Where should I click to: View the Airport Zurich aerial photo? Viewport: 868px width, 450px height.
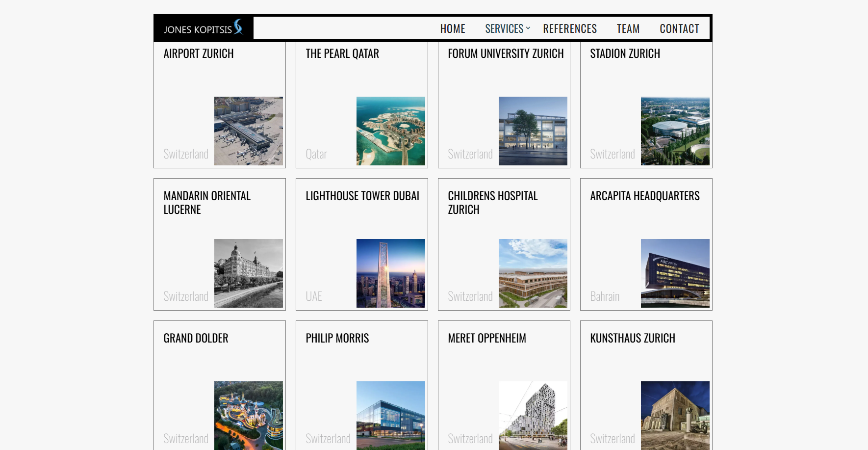pyautogui.click(x=249, y=131)
